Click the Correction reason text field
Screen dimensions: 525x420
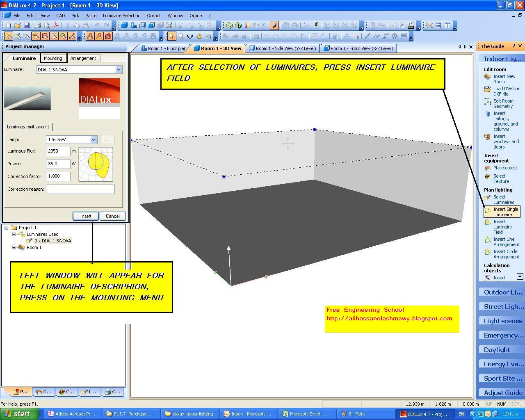tap(80, 189)
